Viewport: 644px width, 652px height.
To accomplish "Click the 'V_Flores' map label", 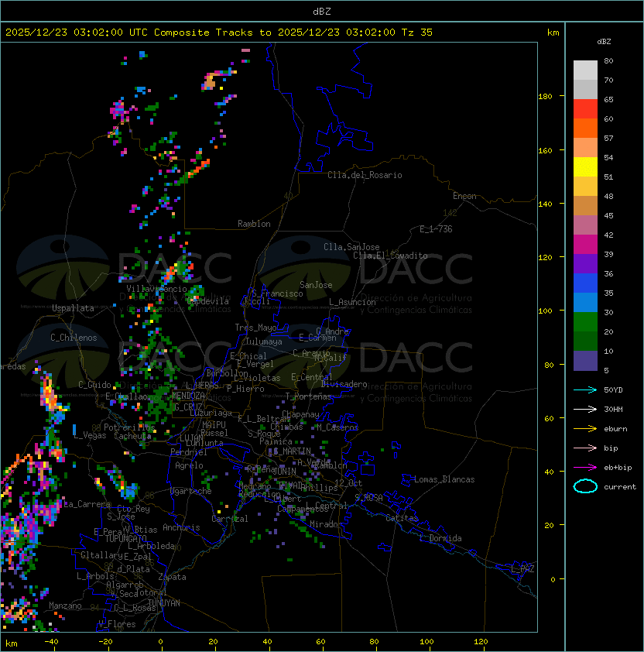I will (117, 624).
